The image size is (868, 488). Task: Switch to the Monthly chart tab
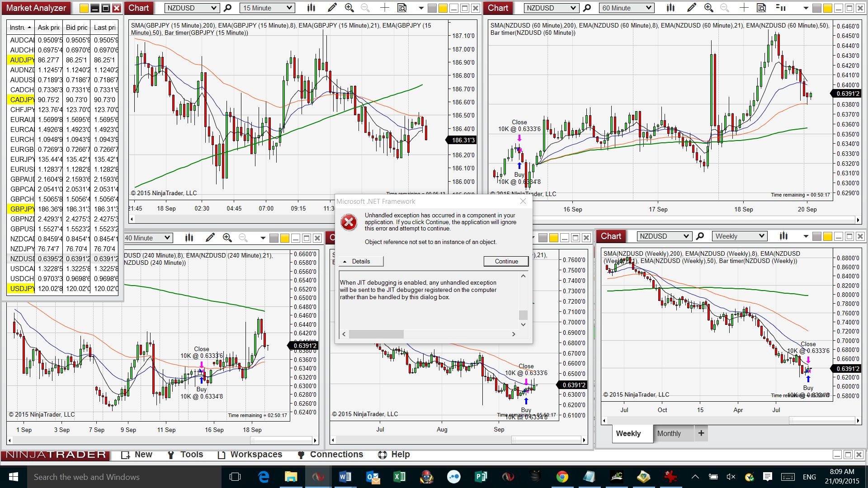pyautogui.click(x=669, y=433)
